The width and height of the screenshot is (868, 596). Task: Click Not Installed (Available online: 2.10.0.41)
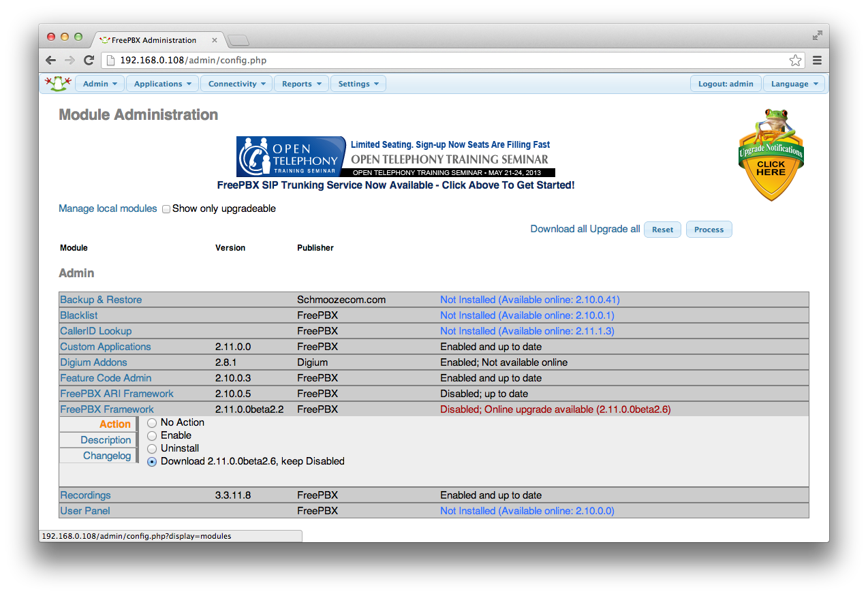click(530, 300)
